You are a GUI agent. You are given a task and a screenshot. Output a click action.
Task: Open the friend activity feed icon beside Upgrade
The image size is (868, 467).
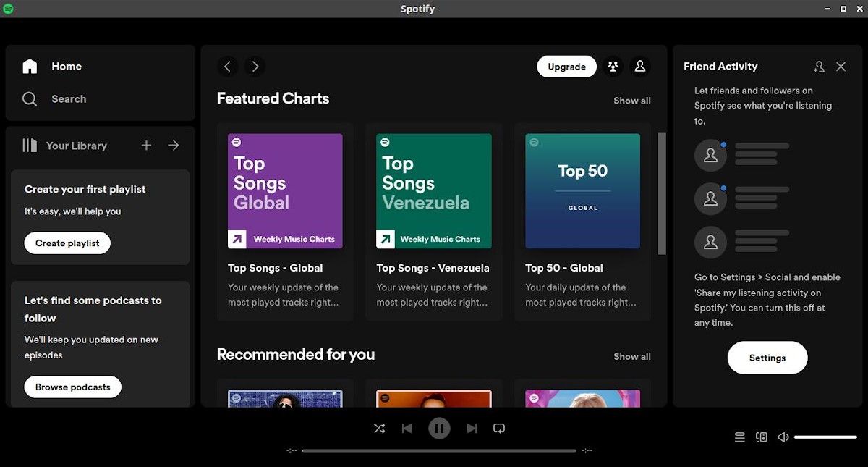click(613, 66)
